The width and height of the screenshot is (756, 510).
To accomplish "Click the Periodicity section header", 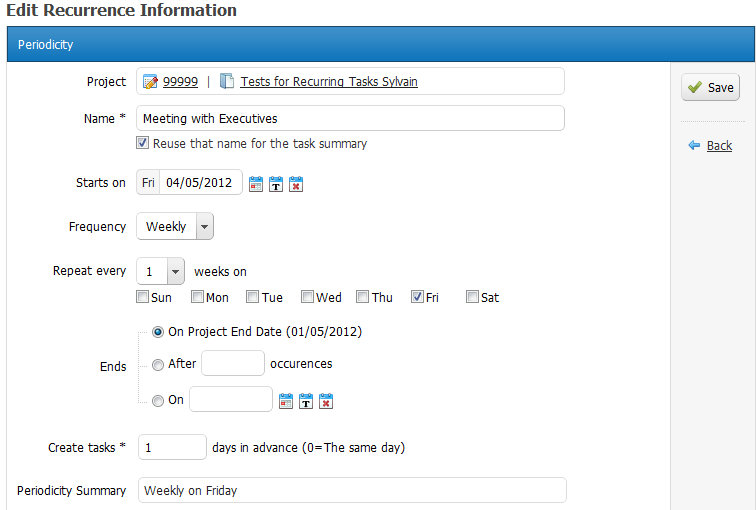I will click(381, 44).
